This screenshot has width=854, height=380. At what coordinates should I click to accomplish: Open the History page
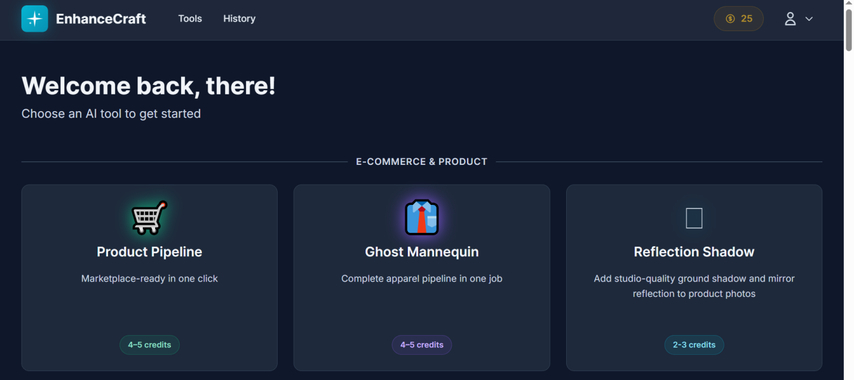pyautogui.click(x=239, y=19)
